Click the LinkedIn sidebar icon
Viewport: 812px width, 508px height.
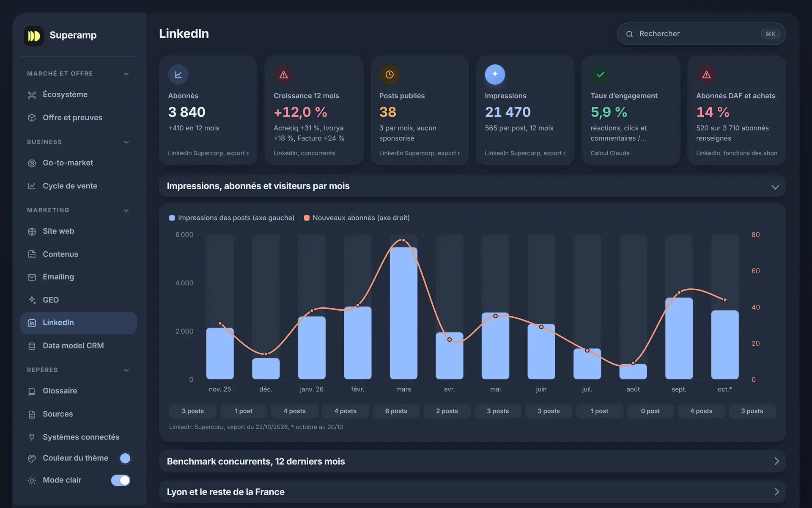click(32, 323)
